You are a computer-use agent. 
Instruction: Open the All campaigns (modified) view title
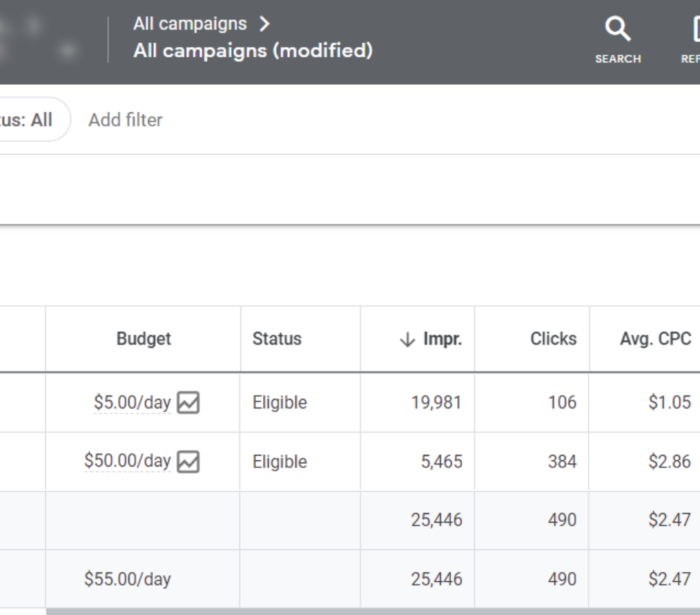tap(253, 51)
